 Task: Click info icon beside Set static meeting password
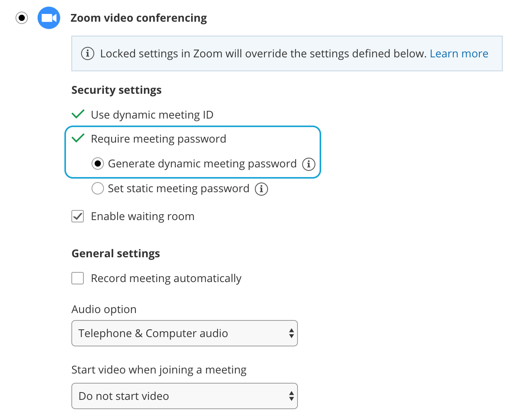tap(261, 189)
